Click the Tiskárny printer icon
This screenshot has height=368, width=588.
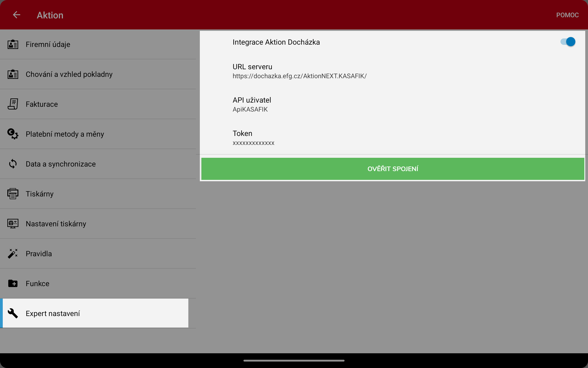click(13, 194)
